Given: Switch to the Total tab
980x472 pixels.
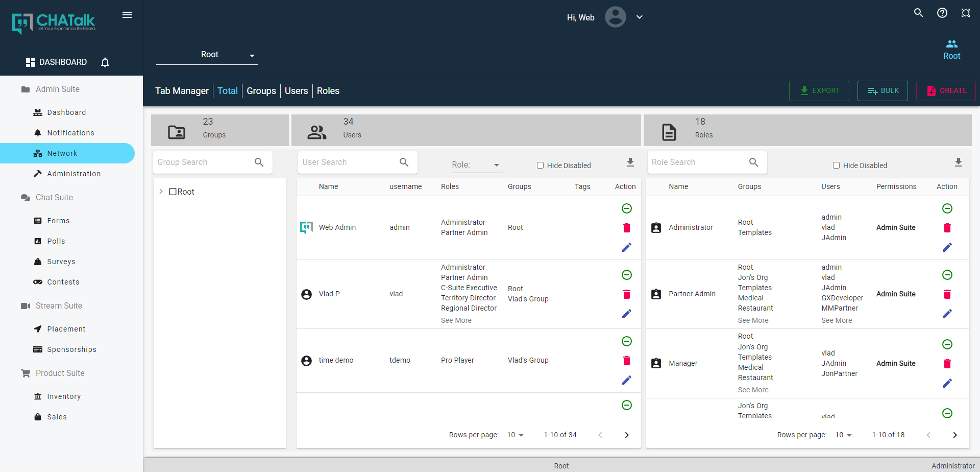Looking at the screenshot, I should pos(228,91).
